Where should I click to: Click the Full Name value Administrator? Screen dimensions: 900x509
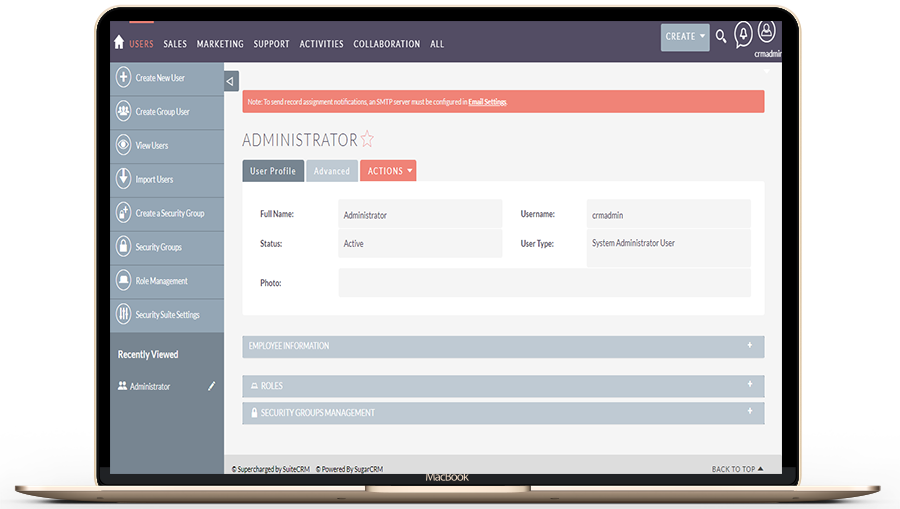tap(365, 215)
